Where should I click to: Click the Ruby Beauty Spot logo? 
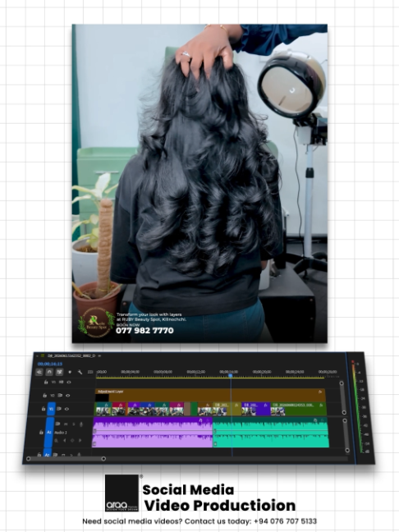click(96, 323)
